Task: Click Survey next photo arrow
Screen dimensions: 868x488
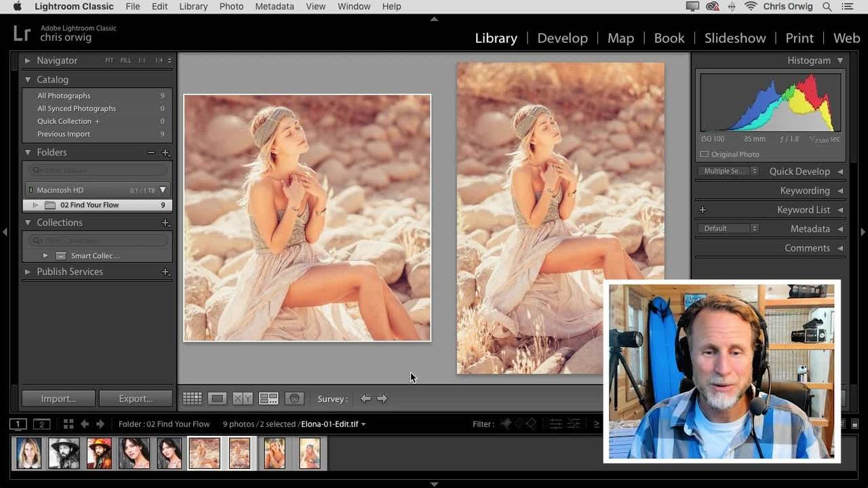Action: (382, 399)
